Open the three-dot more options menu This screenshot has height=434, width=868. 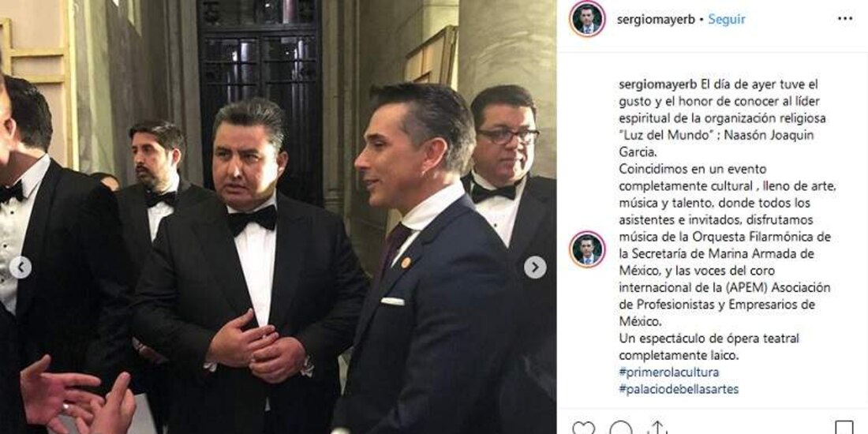point(845,19)
